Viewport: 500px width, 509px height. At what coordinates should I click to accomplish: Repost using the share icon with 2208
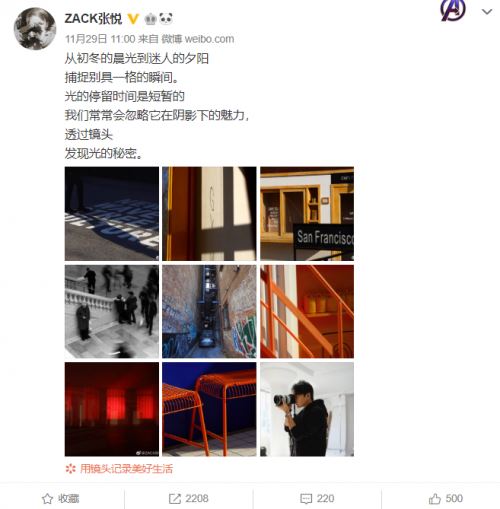click(189, 499)
